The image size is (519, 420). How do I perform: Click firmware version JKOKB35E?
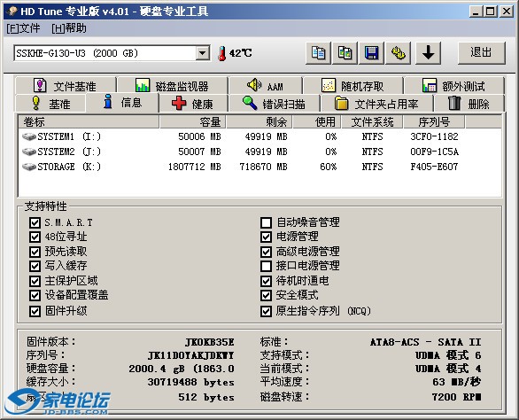210,342
